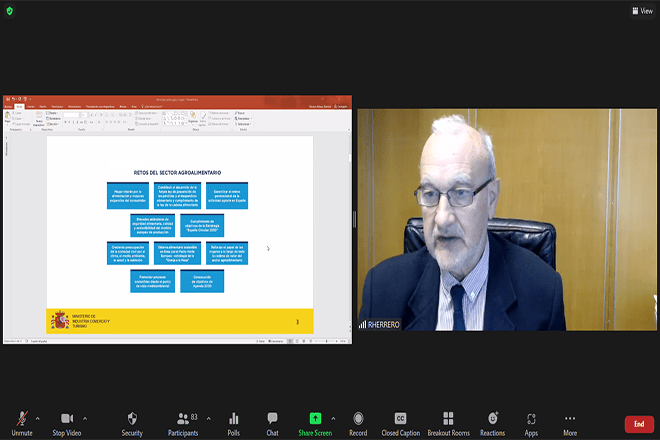Expand share options arrow beside Share Screen
Viewport: 660px width, 440px height.
point(333,419)
